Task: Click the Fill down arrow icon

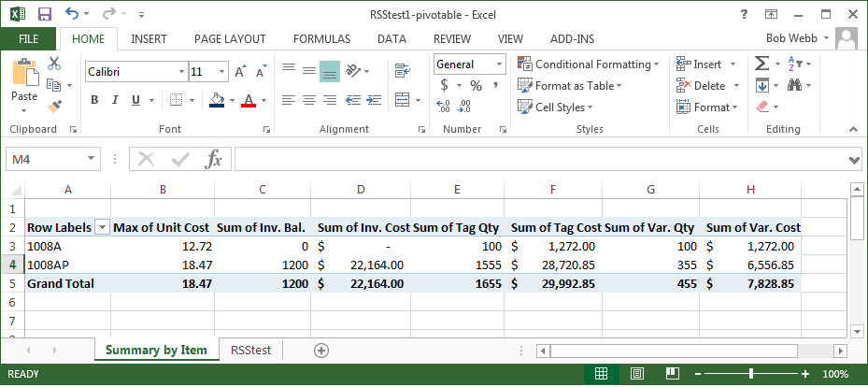Action: [762, 85]
